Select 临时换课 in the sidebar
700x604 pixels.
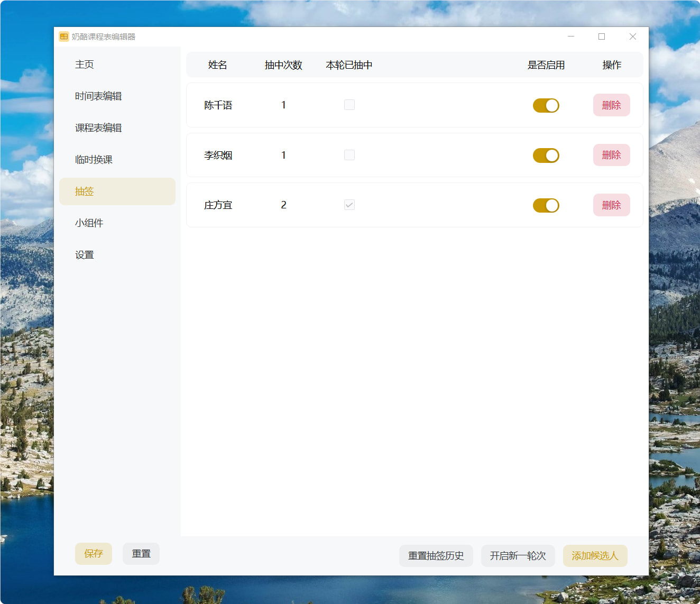coord(117,160)
